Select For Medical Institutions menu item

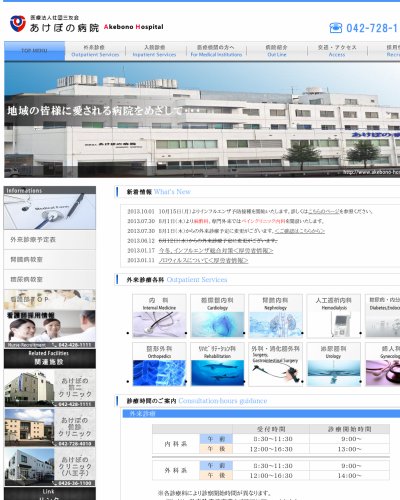(x=216, y=51)
